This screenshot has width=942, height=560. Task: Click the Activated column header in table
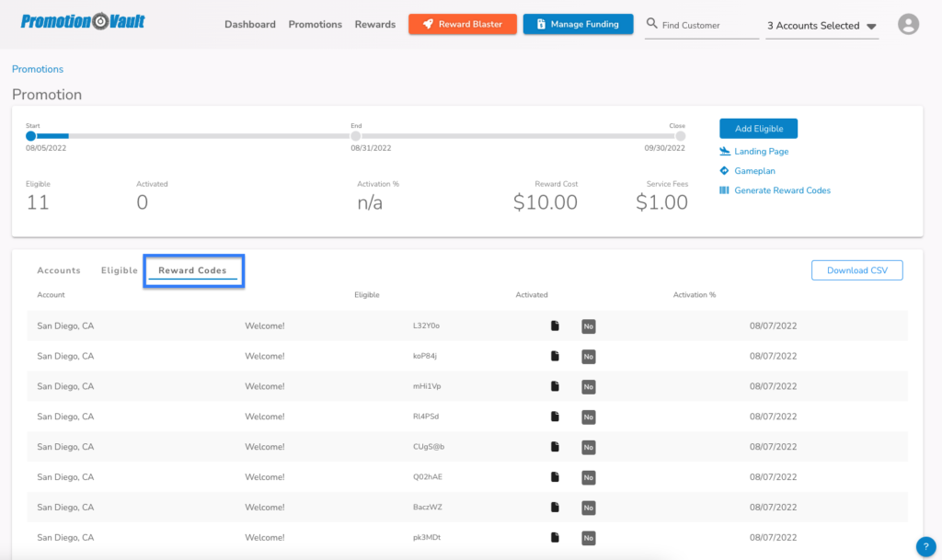[x=532, y=294]
